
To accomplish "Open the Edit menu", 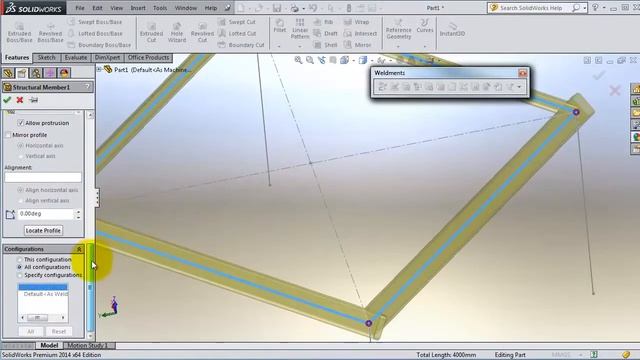I will (x=97, y=8).
